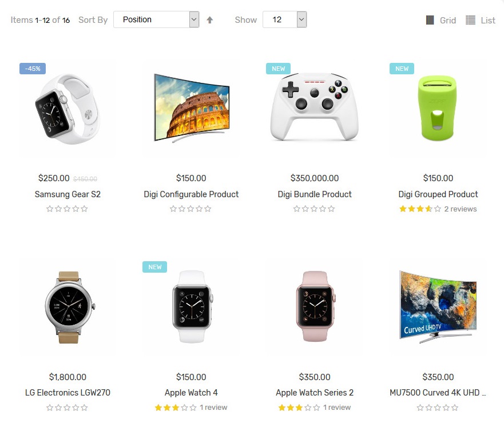Click NEW badge on Apple Watch 4
504x435 pixels.
tap(154, 267)
